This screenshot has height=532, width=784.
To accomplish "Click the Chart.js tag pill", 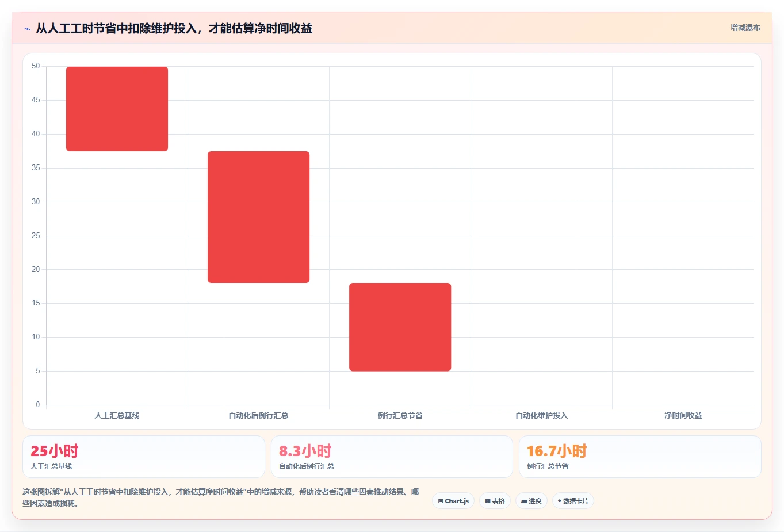I will coord(453,501).
